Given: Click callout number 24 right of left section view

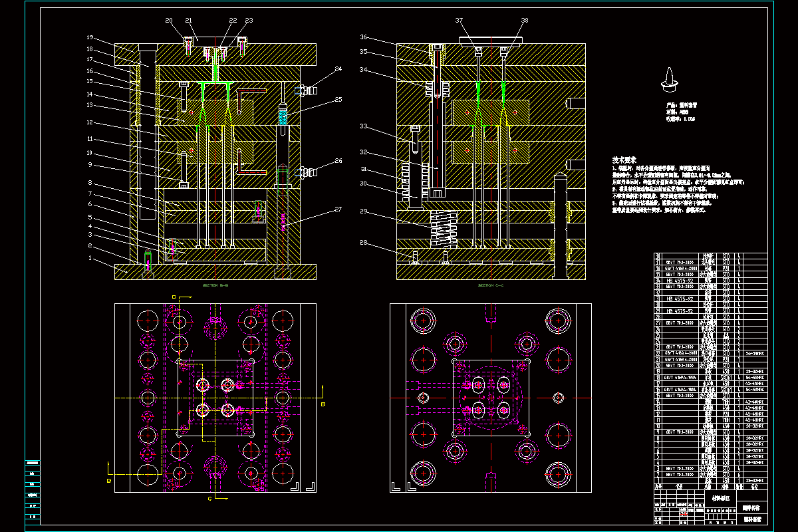Looking at the screenshot, I should click(x=338, y=68).
